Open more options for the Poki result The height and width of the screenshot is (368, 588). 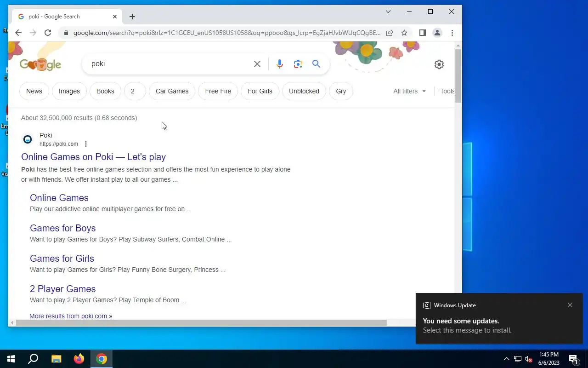click(x=85, y=144)
